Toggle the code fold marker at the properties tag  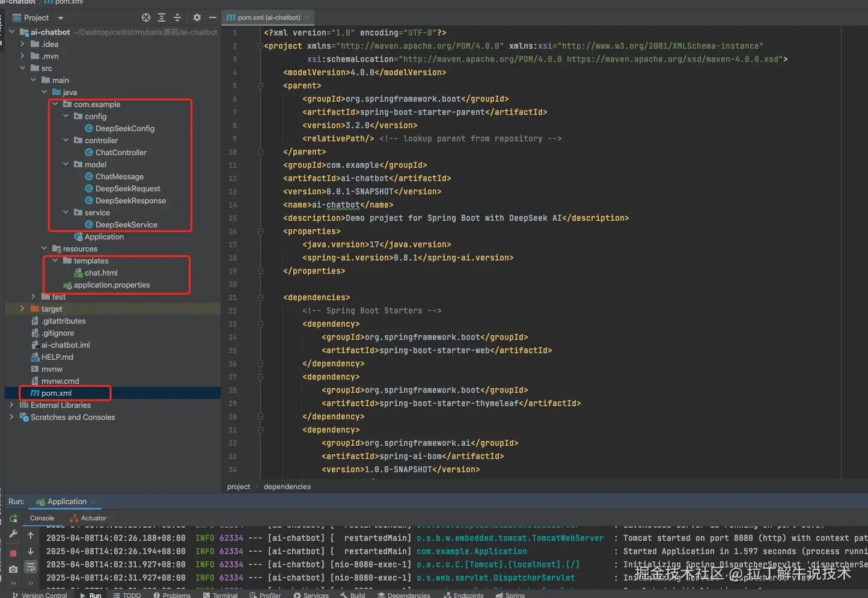pyautogui.click(x=260, y=232)
